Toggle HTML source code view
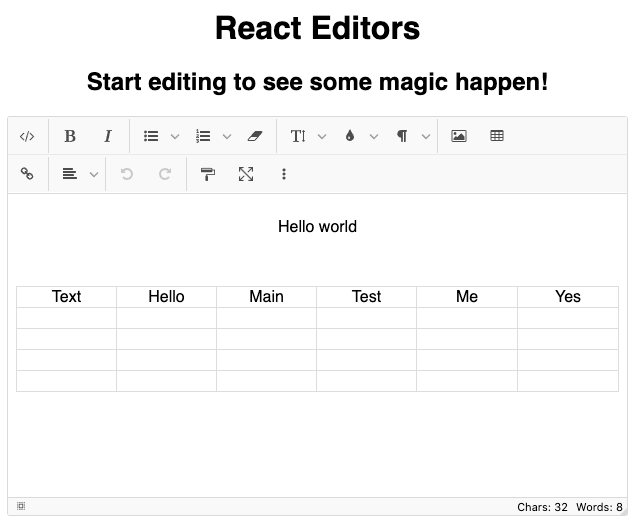The width and height of the screenshot is (635, 532). point(27,136)
